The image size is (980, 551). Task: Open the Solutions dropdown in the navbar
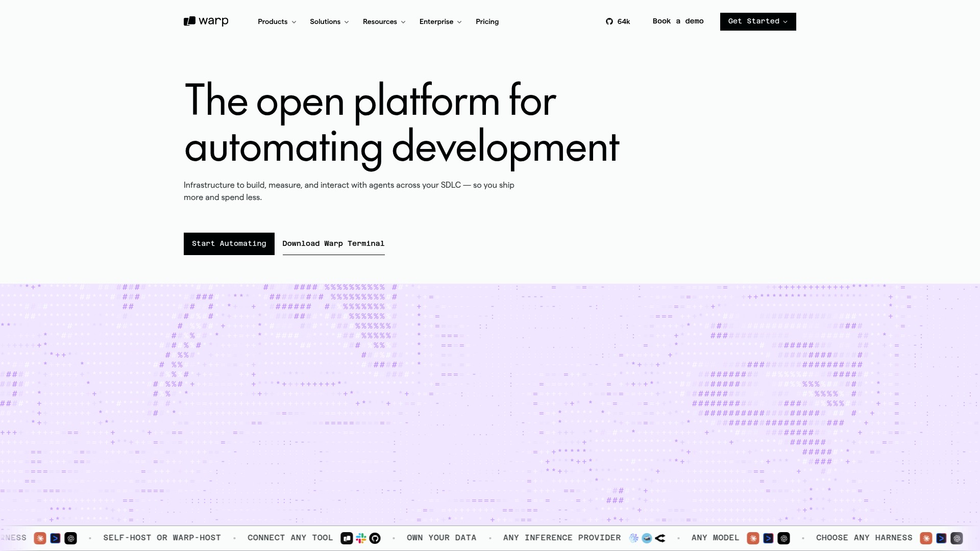pos(329,21)
